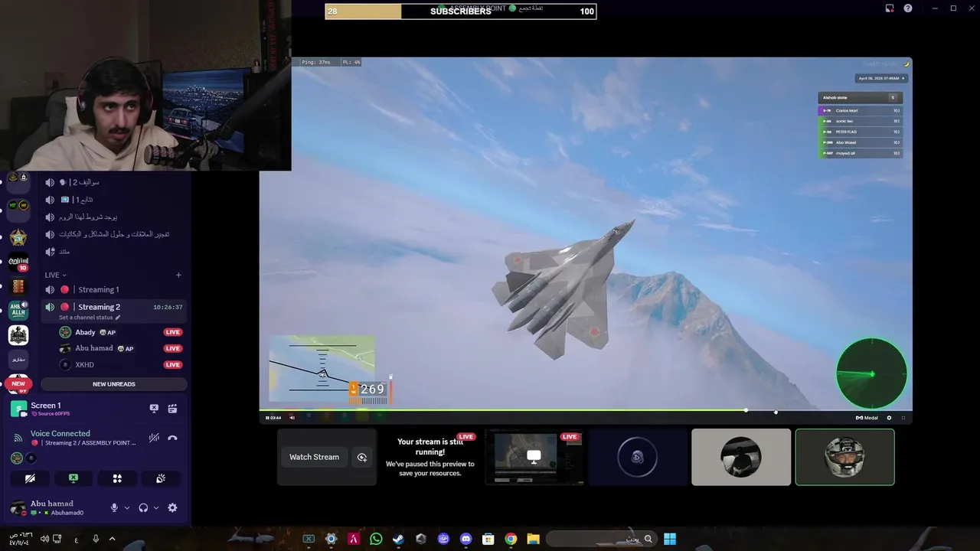The height and width of the screenshot is (551, 980).
Task: Toggle screen share button in voice panel
Action: 73,478
